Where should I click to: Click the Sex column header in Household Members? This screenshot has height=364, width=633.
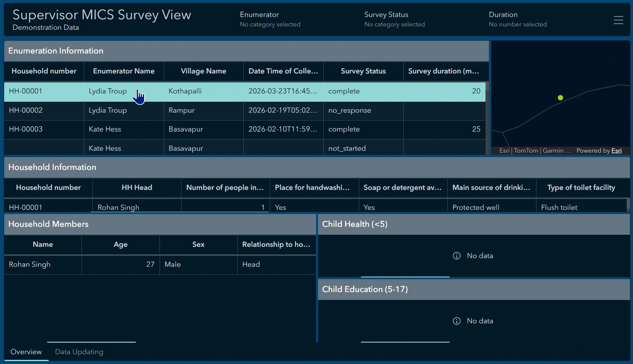[x=198, y=245]
